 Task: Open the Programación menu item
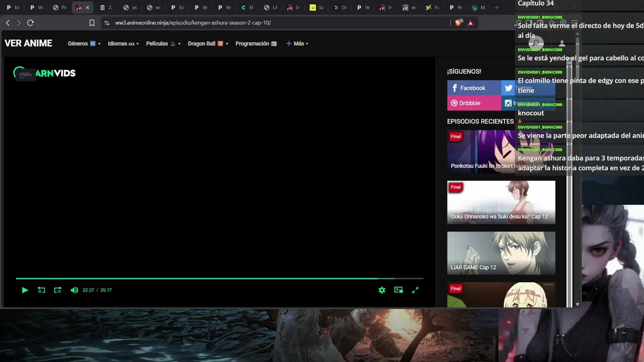[x=256, y=44]
